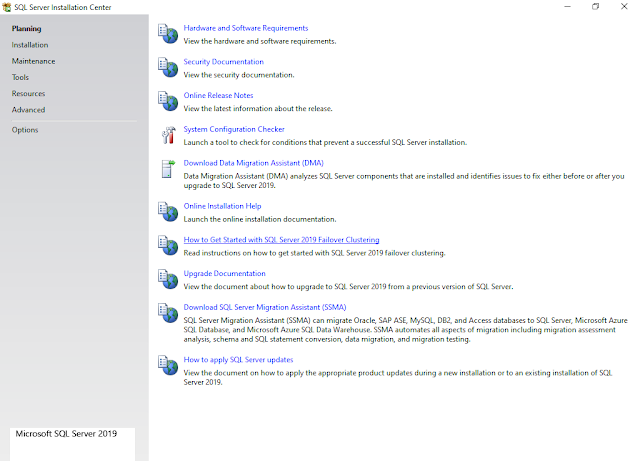Open the Upgrade Documentation link
640x461 pixels.
coord(224,274)
